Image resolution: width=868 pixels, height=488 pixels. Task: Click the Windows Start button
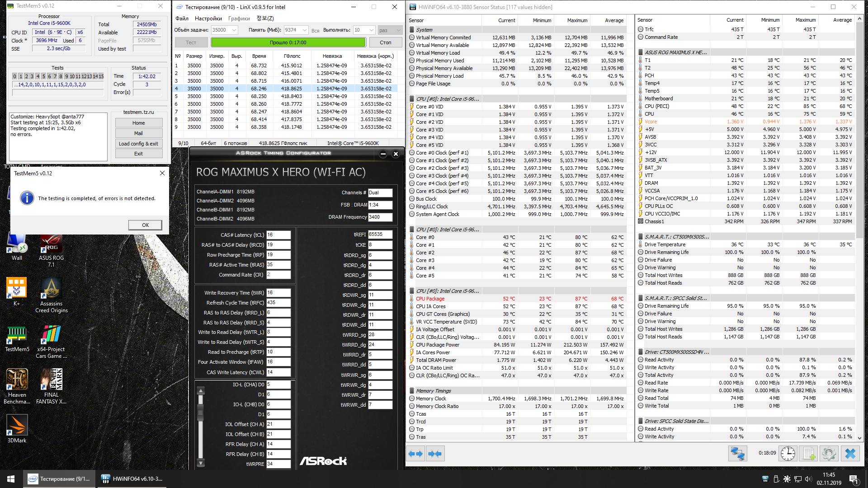click(x=11, y=479)
